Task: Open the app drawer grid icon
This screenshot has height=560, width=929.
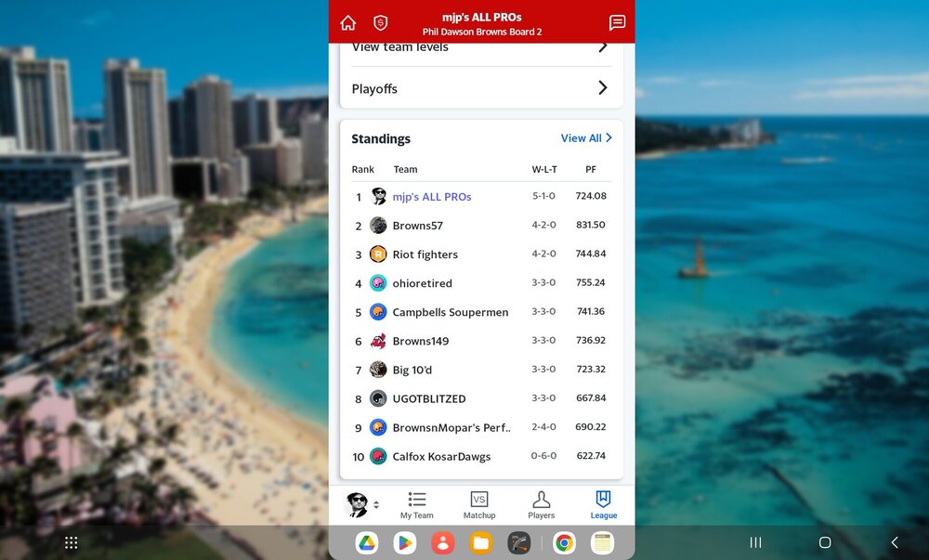Action: click(72, 543)
